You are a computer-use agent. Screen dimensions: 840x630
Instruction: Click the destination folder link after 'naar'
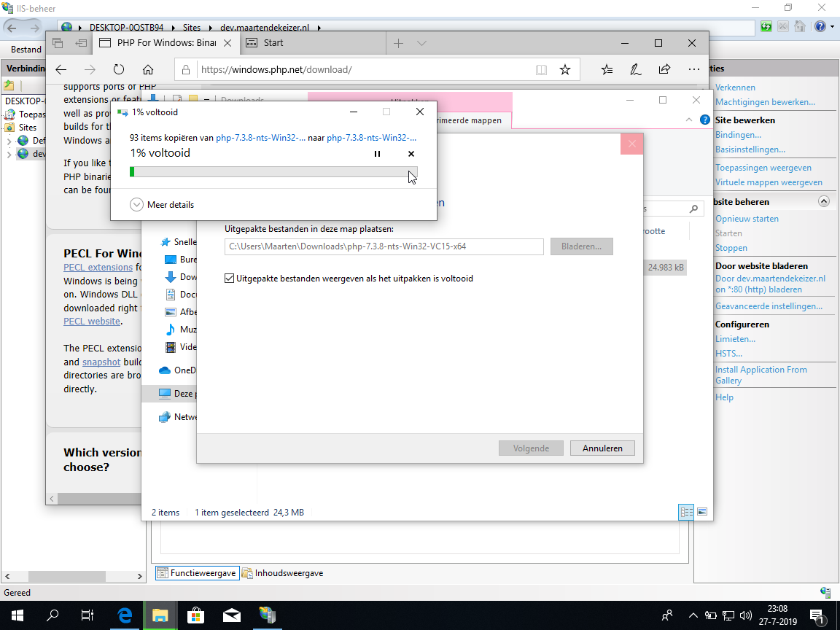[x=372, y=138]
